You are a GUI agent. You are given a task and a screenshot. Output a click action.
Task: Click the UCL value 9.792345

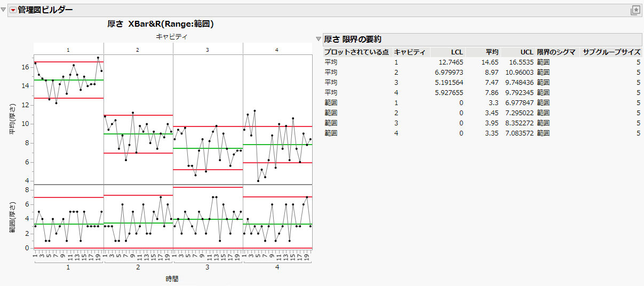[518, 92]
